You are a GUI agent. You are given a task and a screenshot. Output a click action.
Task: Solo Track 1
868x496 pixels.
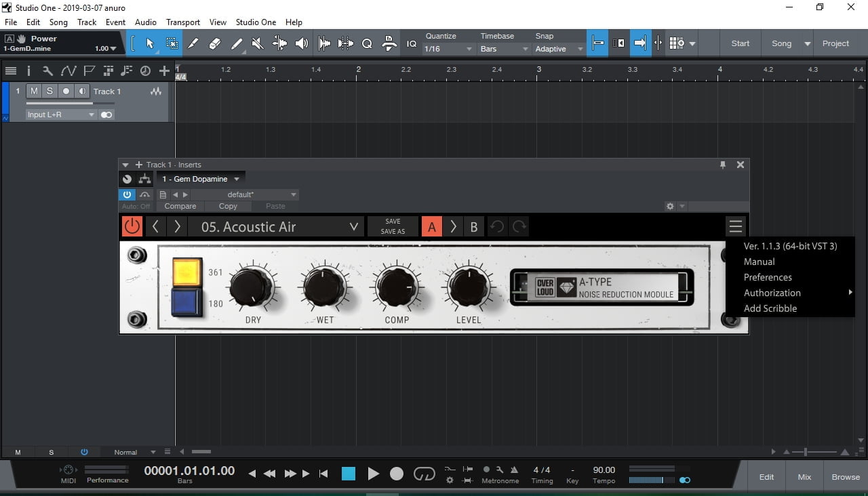(x=50, y=91)
